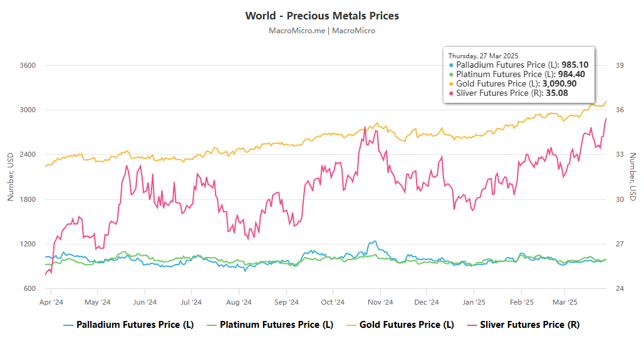
Task: Click the Oct '24 x-axis label
Action: pyautogui.click(x=333, y=302)
